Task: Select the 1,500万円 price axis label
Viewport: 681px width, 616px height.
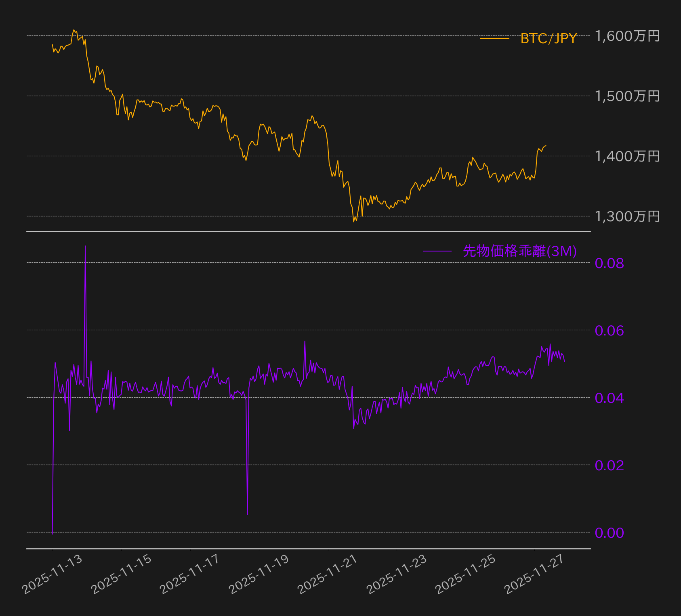Action: [627, 96]
